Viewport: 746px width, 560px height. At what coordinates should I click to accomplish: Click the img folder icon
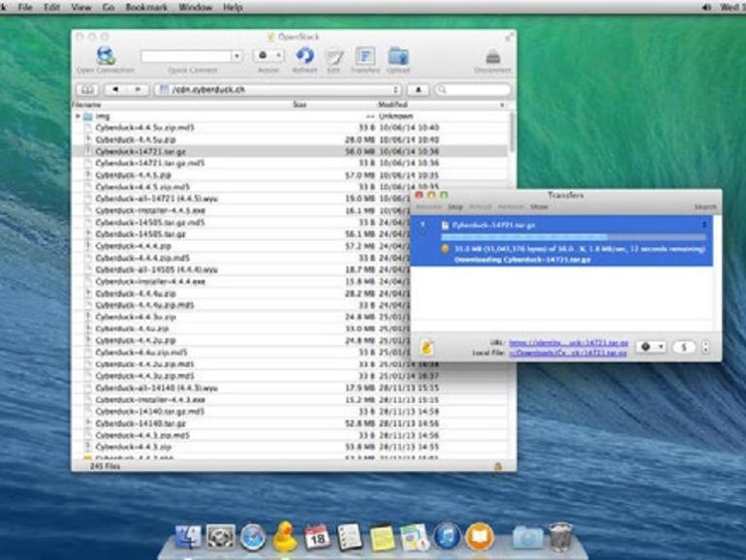coord(87,116)
